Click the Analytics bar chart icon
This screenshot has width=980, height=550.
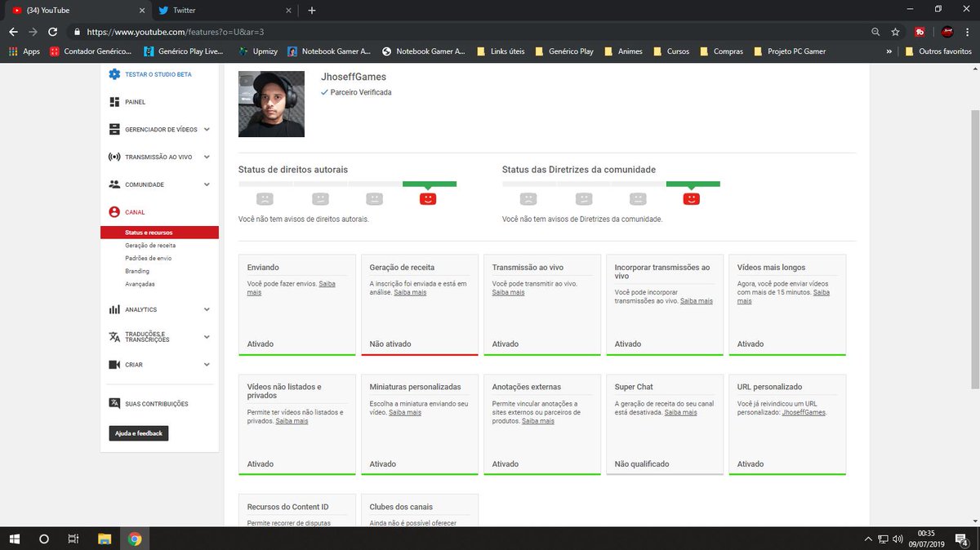coord(114,309)
